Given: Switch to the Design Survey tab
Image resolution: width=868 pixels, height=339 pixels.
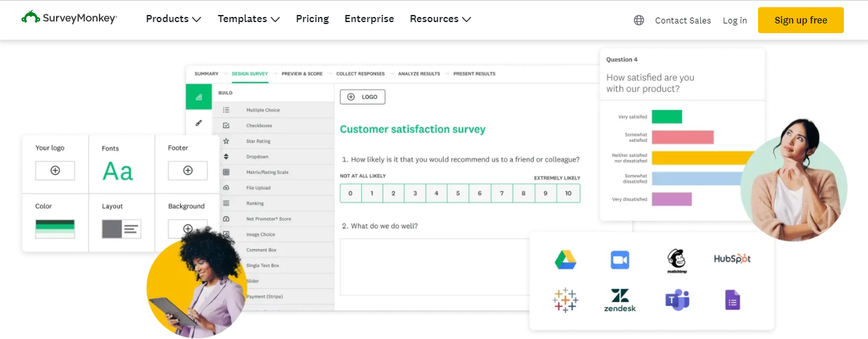Looking at the screenshot, I should [250, 74].
